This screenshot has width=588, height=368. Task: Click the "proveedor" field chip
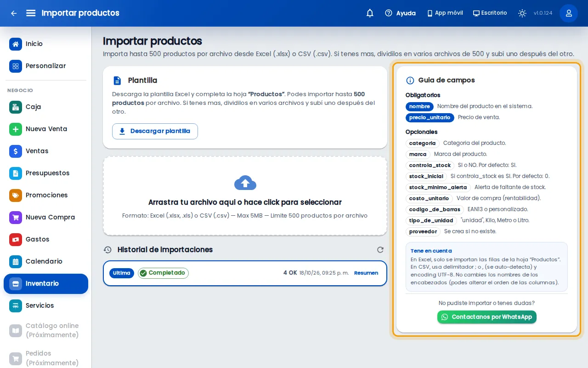tap(423, 232)
